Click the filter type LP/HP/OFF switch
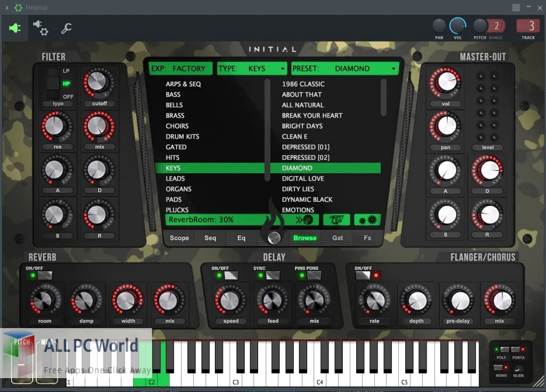Screen dimensions: 546x392 [53, 84]
